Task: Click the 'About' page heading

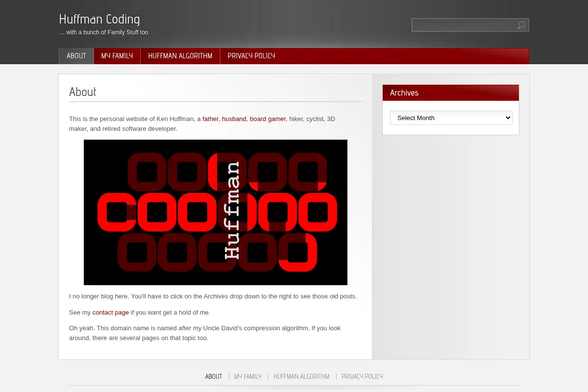Action: point(83,92)
